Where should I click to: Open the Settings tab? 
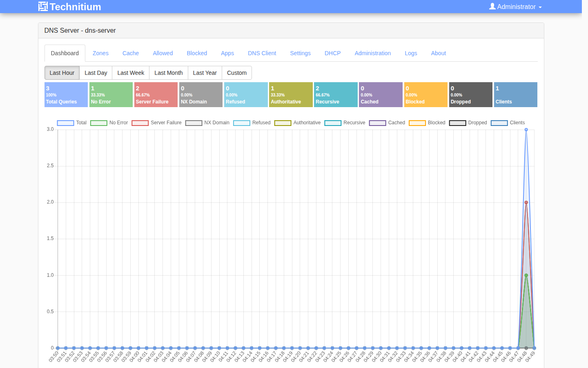pos(301,53)
